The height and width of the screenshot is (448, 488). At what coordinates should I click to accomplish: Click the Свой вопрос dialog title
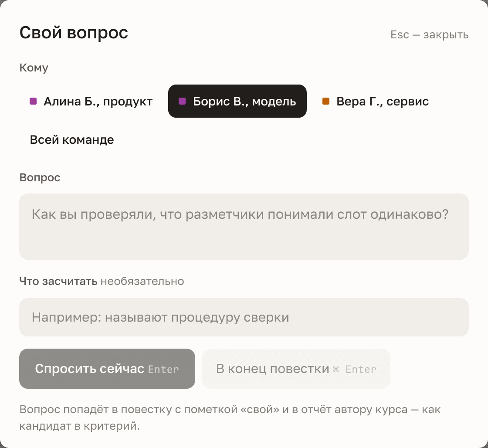point(74,32)
